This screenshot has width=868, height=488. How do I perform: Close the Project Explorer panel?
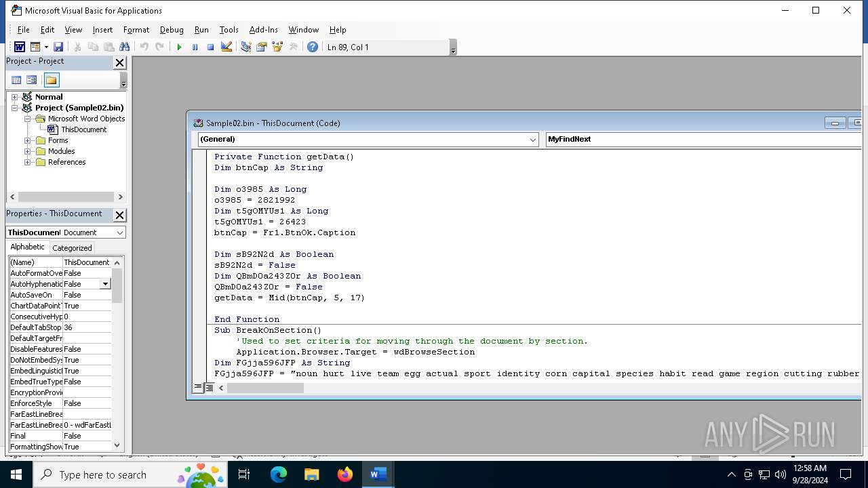119,62
